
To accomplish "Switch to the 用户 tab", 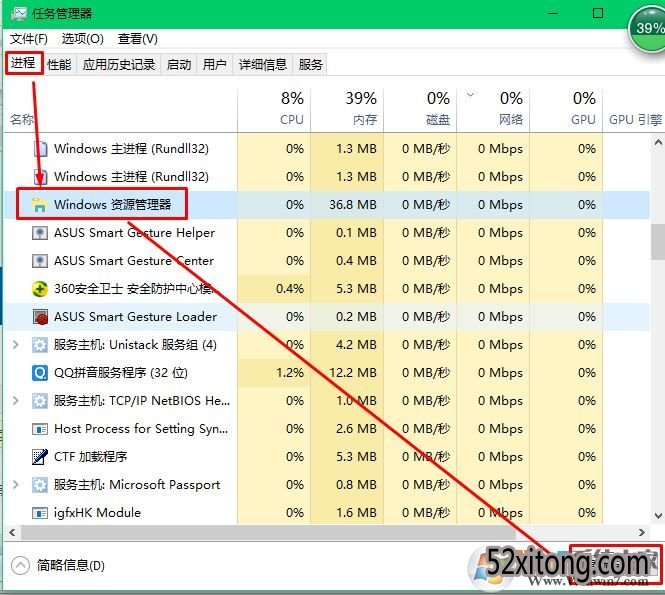I will (215, 64).
